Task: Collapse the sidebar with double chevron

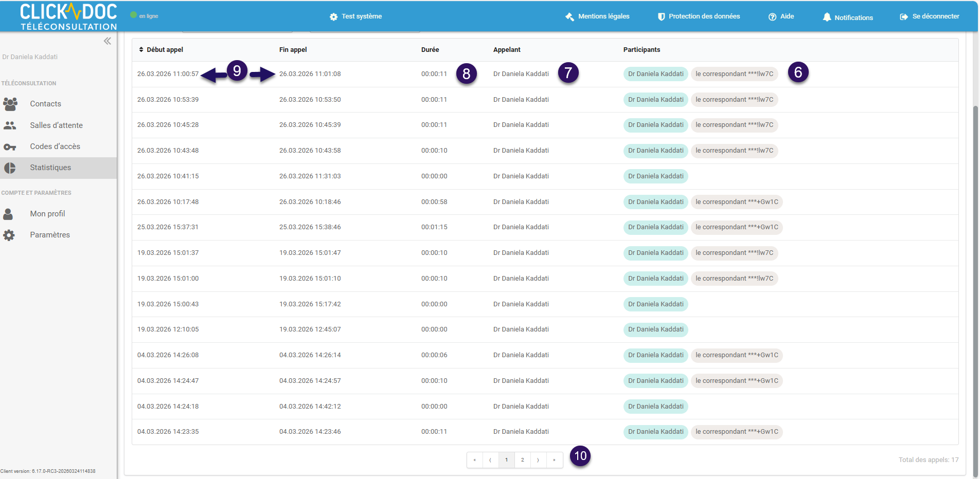Action: [107, 41]
